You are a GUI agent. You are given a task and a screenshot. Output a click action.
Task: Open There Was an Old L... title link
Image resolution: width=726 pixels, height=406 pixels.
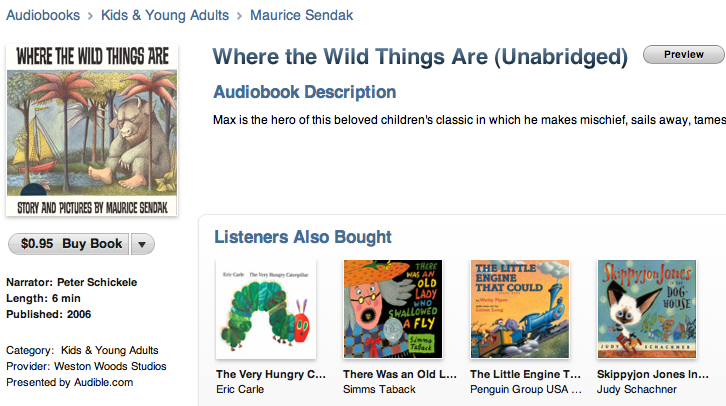400,374
